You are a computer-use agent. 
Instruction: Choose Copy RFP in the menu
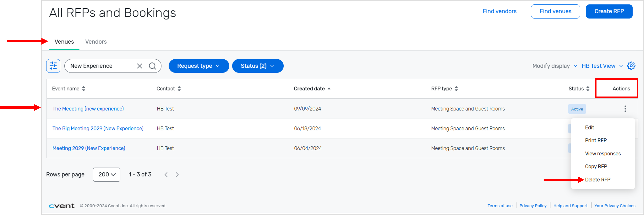596,166
